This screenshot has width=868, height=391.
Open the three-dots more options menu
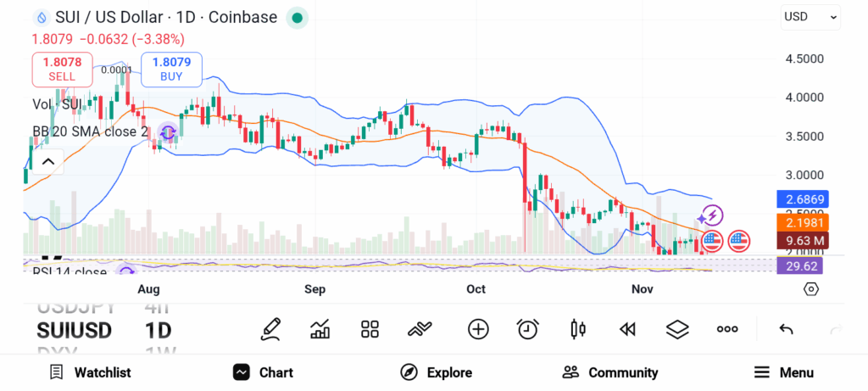pos(727,329)
